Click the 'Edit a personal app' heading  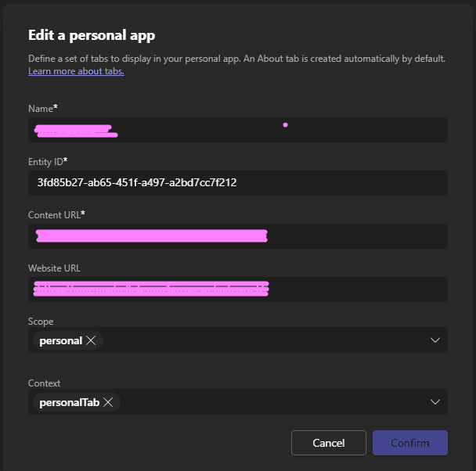pos(92,35)
